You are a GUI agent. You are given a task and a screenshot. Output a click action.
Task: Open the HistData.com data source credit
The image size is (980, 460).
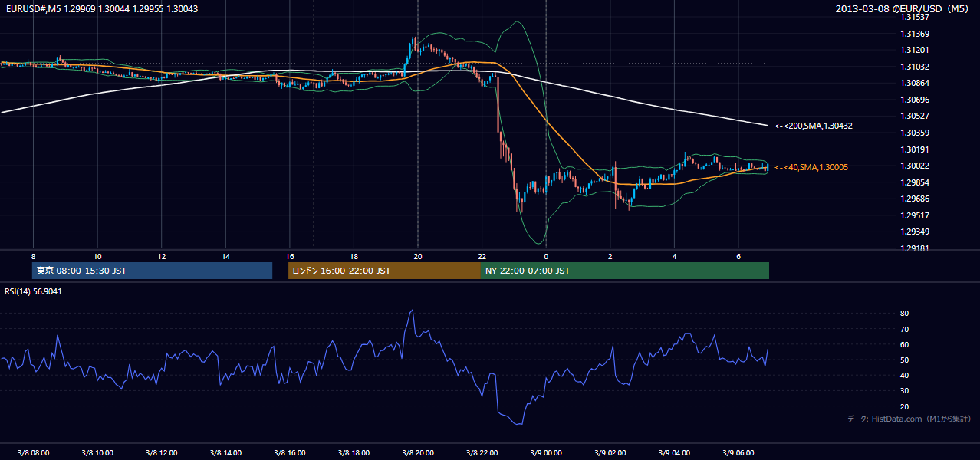tap(909, 419)
